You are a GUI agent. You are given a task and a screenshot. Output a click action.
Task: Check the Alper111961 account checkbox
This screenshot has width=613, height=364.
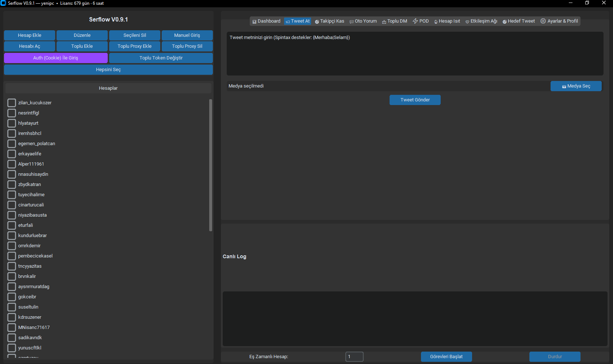click(12, 164)
